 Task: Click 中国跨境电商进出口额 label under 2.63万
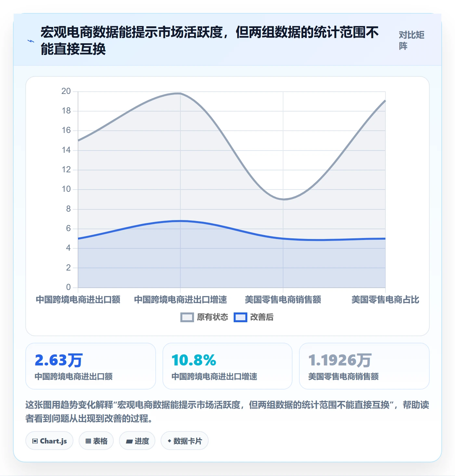[74, 377]
